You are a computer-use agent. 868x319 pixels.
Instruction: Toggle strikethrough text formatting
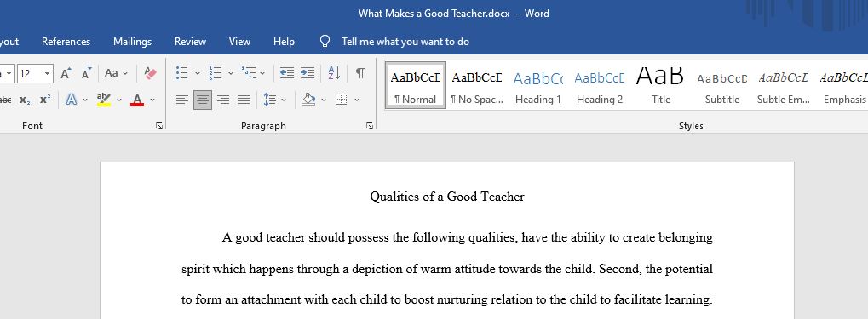pyautogui.click(x=5, y=100)
